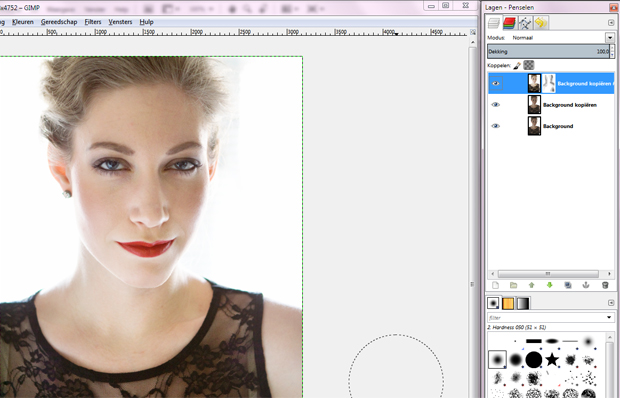Open the Layers dock tab configuration menu
Viewport: 620px width, 398px height.
(x=611, y=23)
